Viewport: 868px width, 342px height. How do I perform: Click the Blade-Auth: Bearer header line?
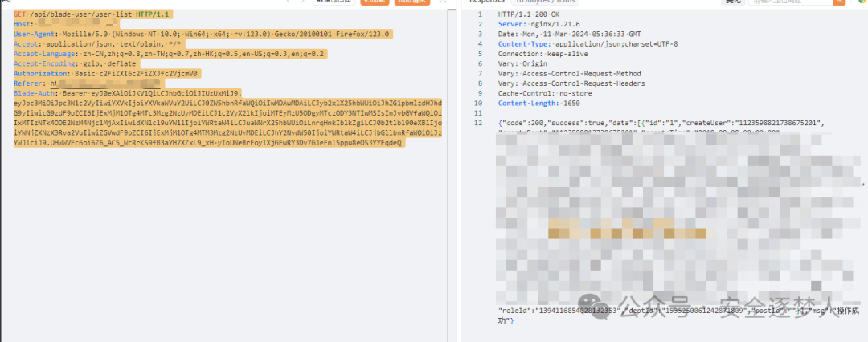click(x=127, y=93)
